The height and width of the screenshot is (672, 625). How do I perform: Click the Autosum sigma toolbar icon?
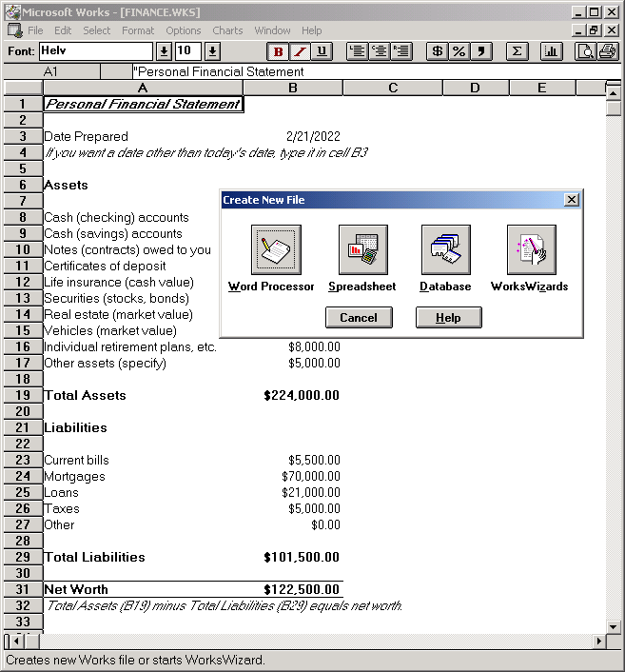click(x=517, y=51)
